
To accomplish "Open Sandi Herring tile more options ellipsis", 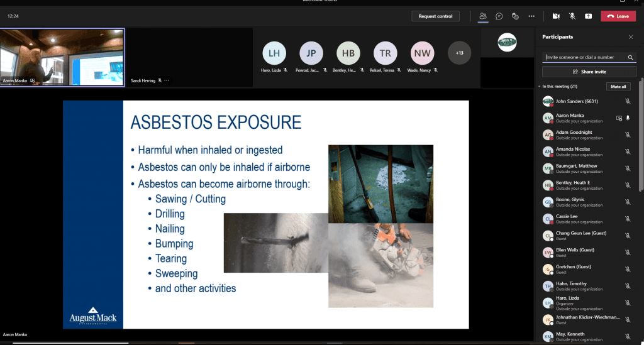I will (167, 80).
